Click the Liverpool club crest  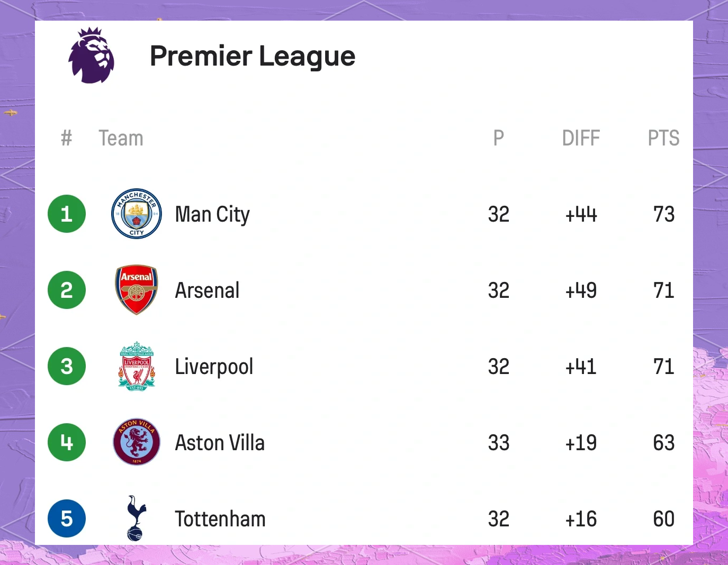tap(137, 366)
